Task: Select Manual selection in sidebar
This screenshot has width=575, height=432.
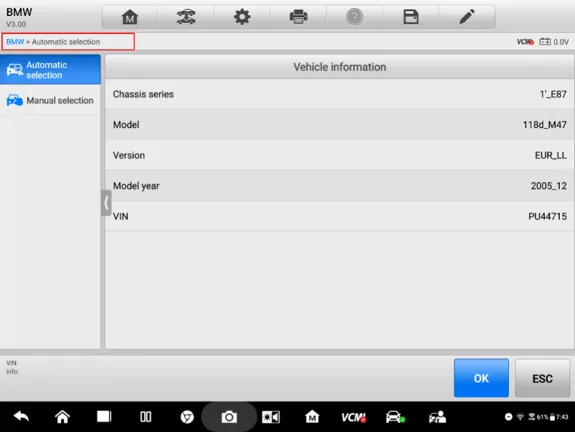Action: 50,100
